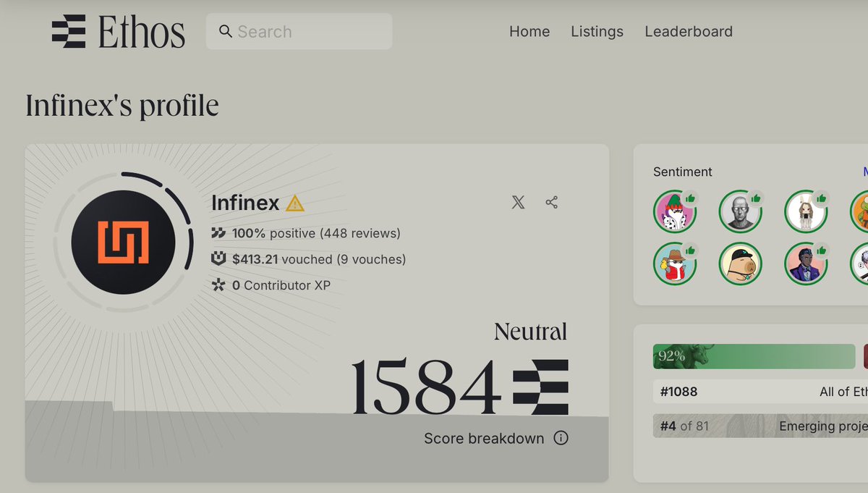Click the dark suited figure reviewer avatar
The image size is (868, 493).
(806, 264)
